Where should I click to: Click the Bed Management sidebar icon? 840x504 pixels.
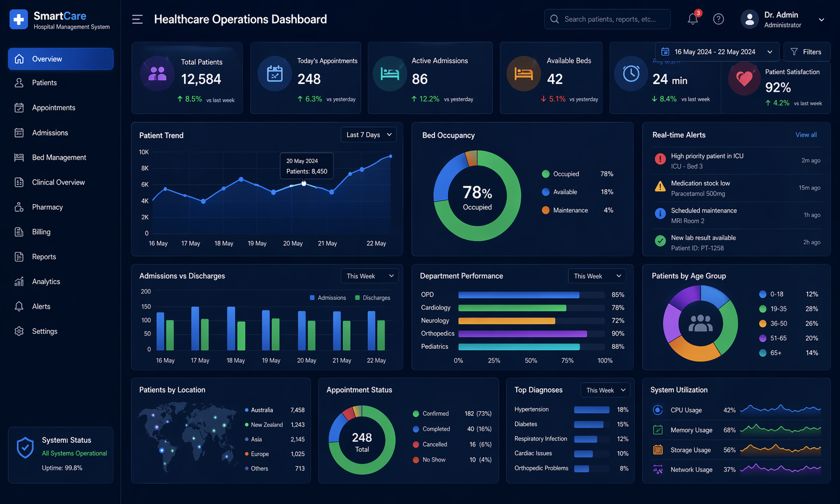pyautogui.click(x=19, y=157)
